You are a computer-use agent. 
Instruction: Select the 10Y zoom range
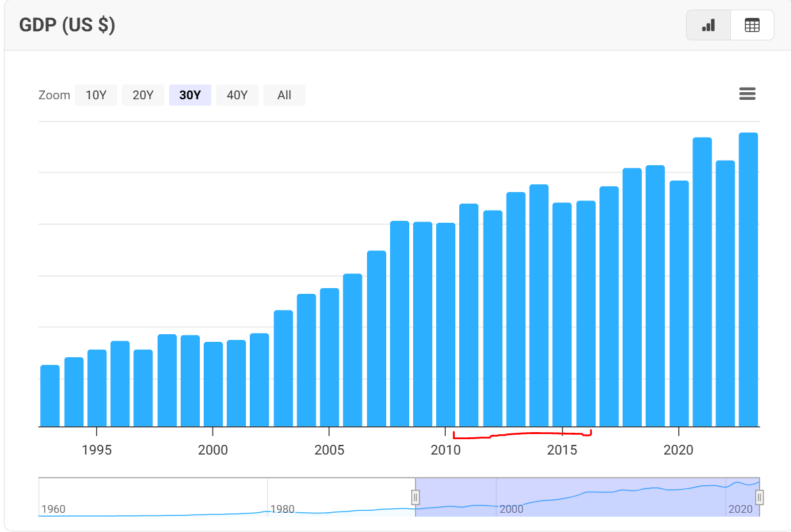coord(96,95)
